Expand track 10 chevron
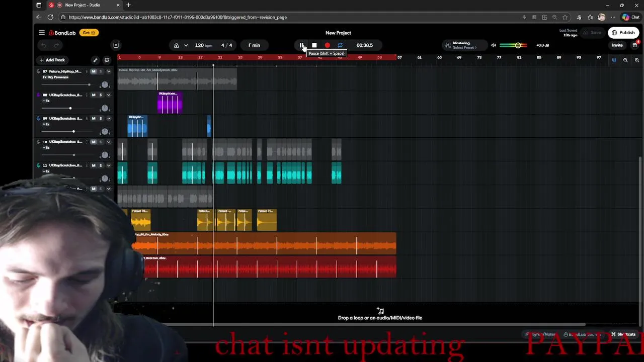The height and width of the screenshot is (362, 644). (108, 142)
